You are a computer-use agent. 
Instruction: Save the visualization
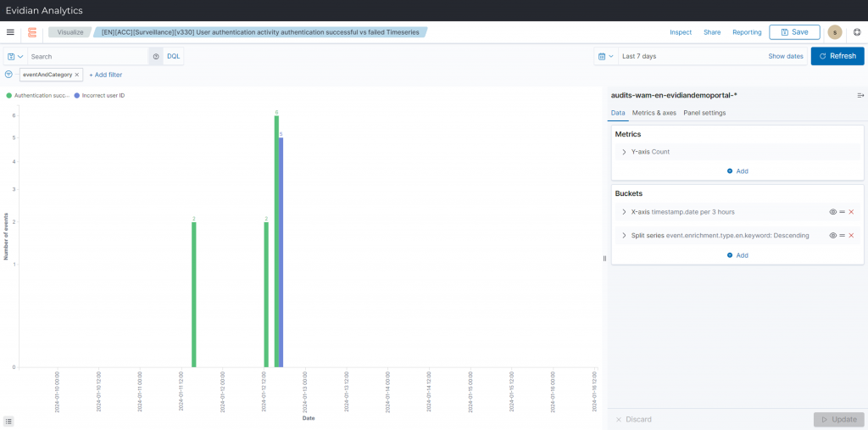coord(794,32)
